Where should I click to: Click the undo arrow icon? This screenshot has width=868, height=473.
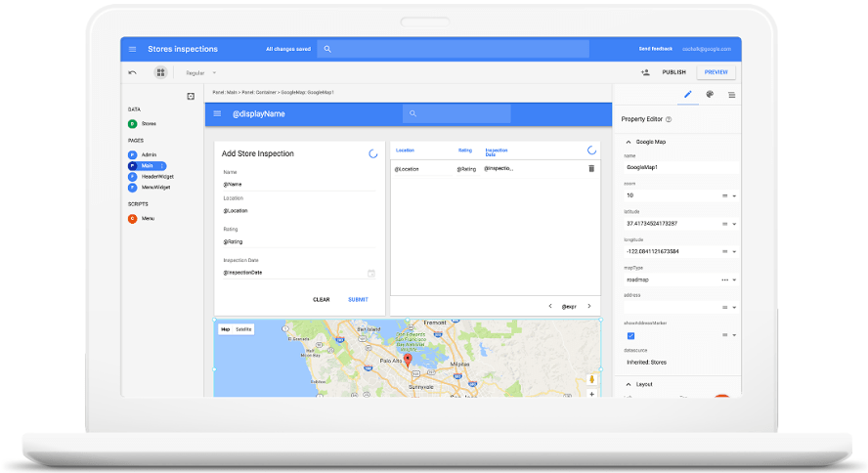click(132, 72)
